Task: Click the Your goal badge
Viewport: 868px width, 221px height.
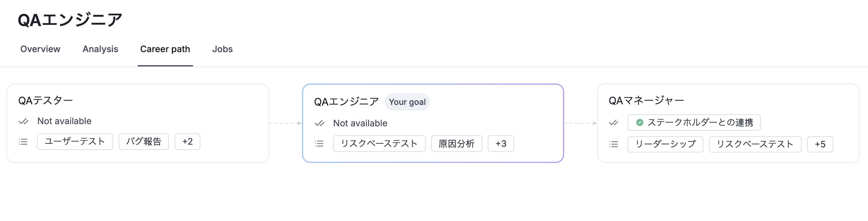Action: (407, 102)
